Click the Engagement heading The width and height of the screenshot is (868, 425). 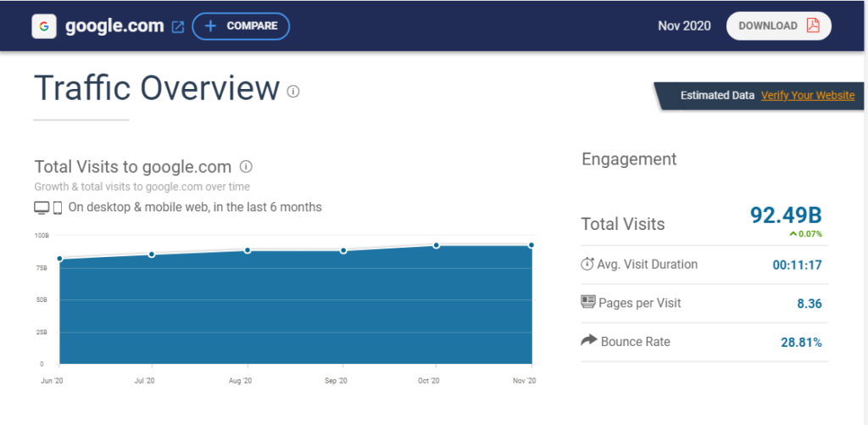[x=630, y=159]
